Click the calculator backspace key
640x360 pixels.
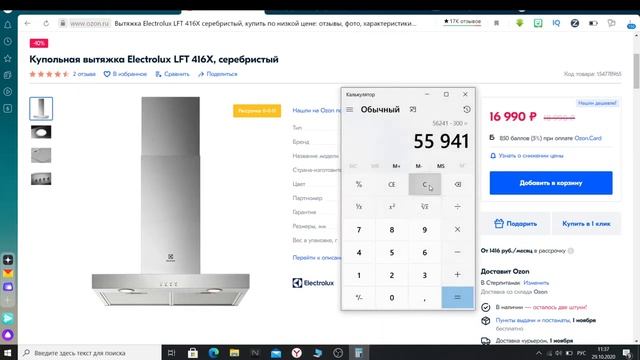tap(458, 184)
